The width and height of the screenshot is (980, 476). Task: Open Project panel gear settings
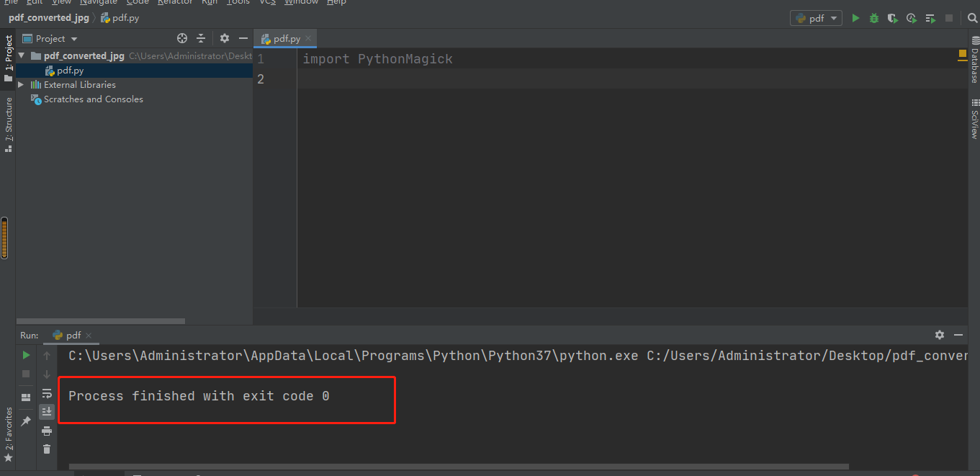(x=225, y=39)
